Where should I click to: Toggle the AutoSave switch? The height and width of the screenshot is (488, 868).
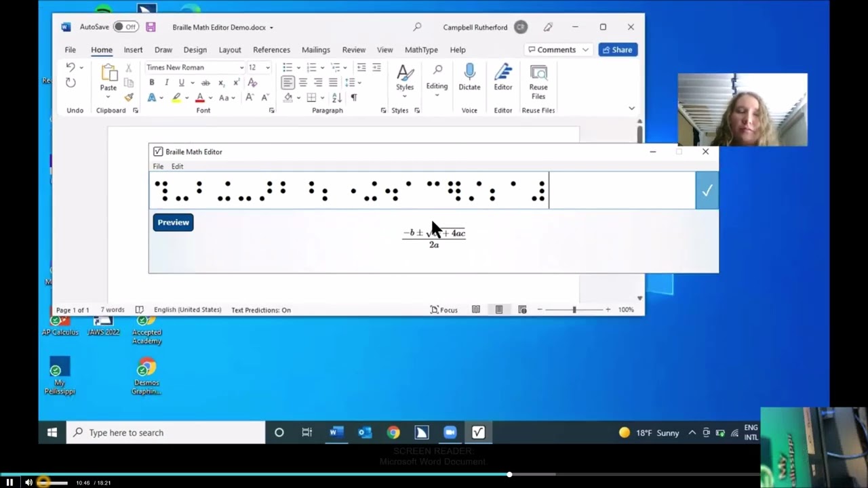pos(126,27)
